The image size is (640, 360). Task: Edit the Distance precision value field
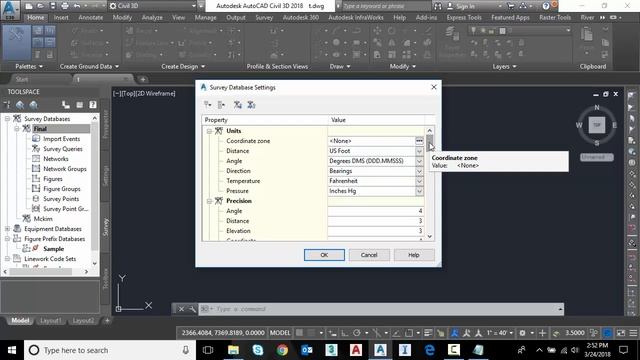pyautogui.click(x=376, y=221)
